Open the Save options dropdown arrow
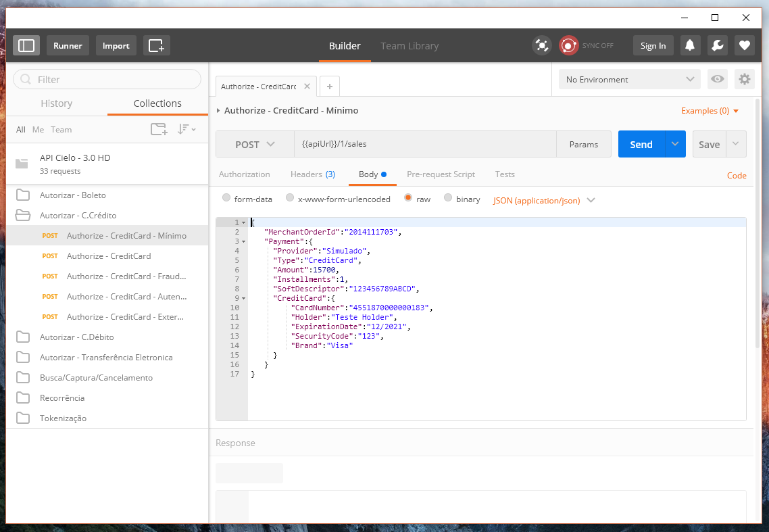This screenshot has width=769, height=532. click(x=736, y=144)
